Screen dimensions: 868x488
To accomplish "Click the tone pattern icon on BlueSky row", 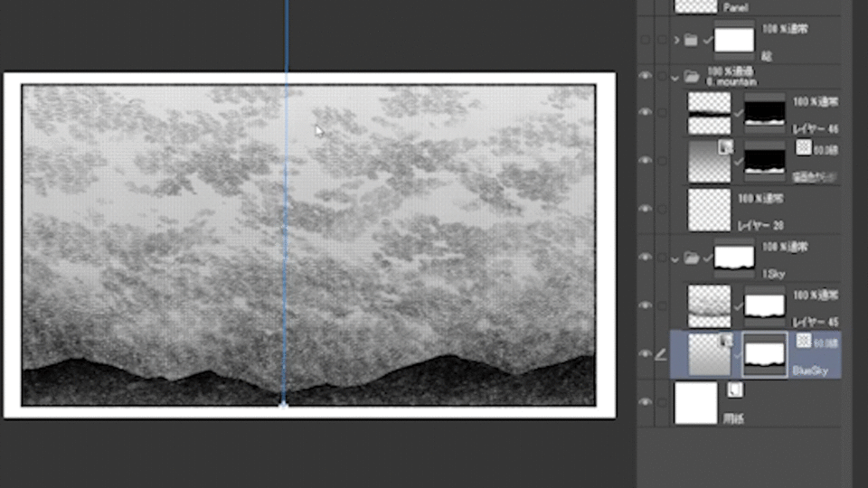I will (x=803, y=342).
